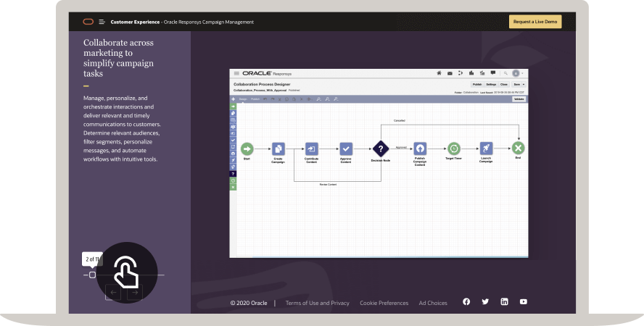The image size is (644, 326).
Task: Select the Approve Content checkmark node
Action: click(346, 148)
